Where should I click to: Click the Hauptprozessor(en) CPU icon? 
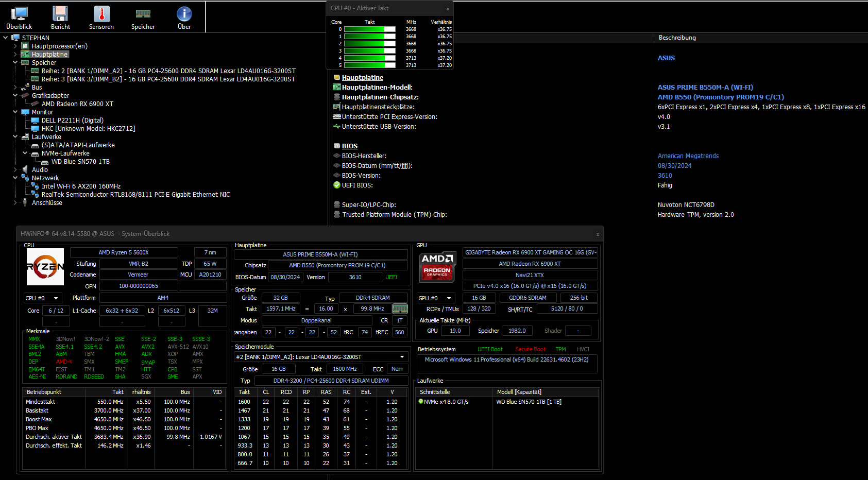tap(25, 46)
